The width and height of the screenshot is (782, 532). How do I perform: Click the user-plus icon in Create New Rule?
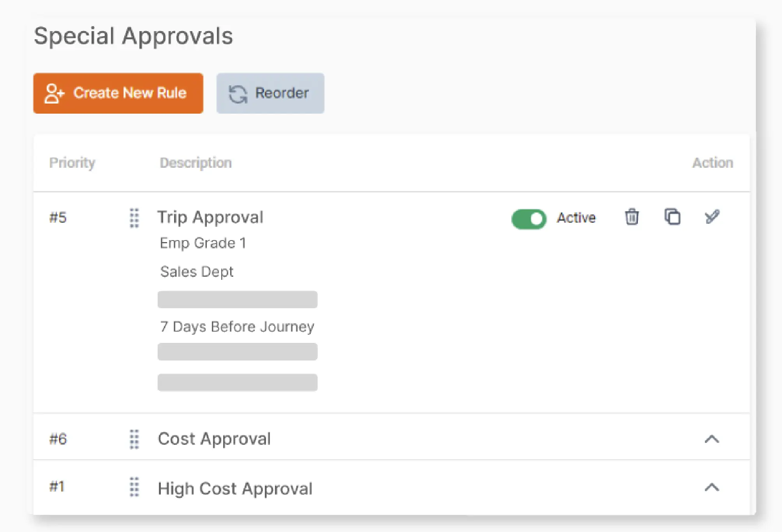click(x=54, y=93)
